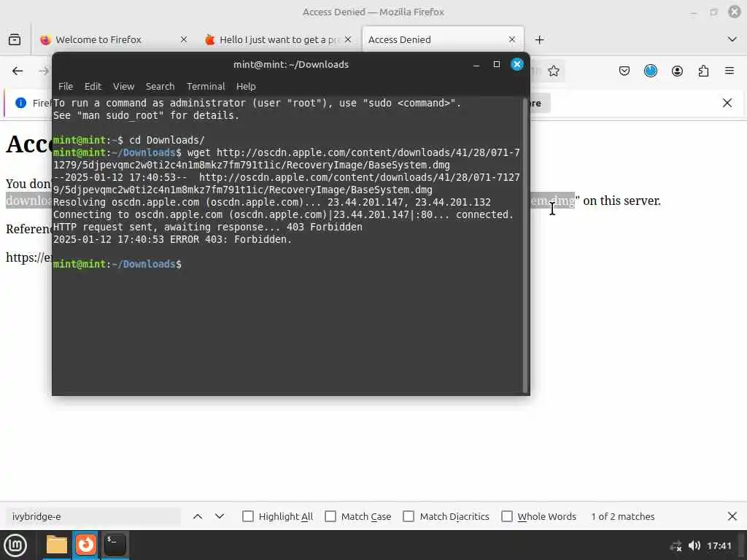Switch to the 'Hello I just want' tab
The height and width of the screenshot is (560, 747).
tap(278, 39)
